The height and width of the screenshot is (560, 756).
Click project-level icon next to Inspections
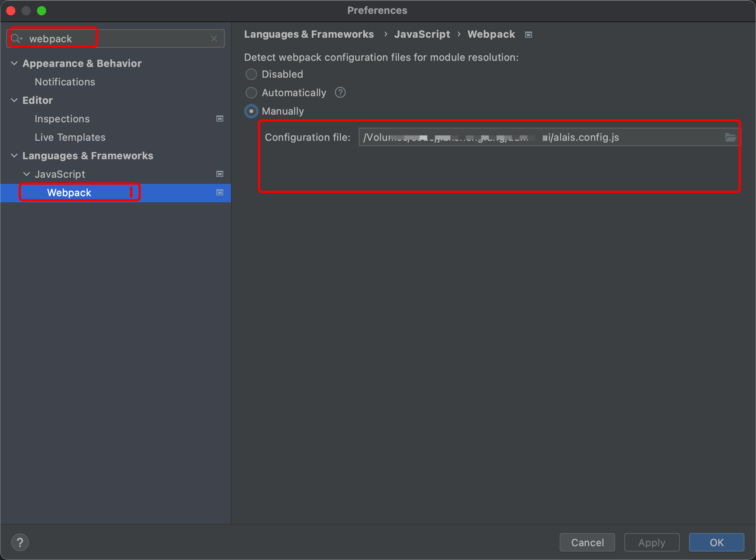tap(220, 118)
